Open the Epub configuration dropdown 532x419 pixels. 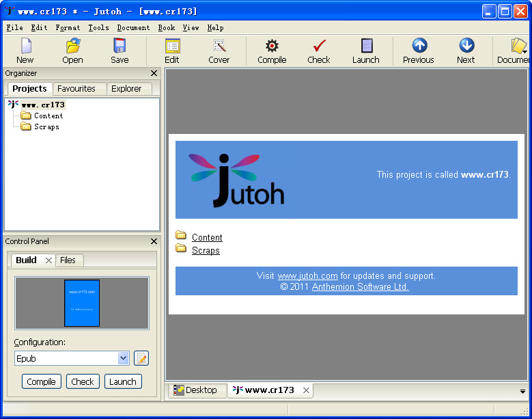tap(123, 358)
